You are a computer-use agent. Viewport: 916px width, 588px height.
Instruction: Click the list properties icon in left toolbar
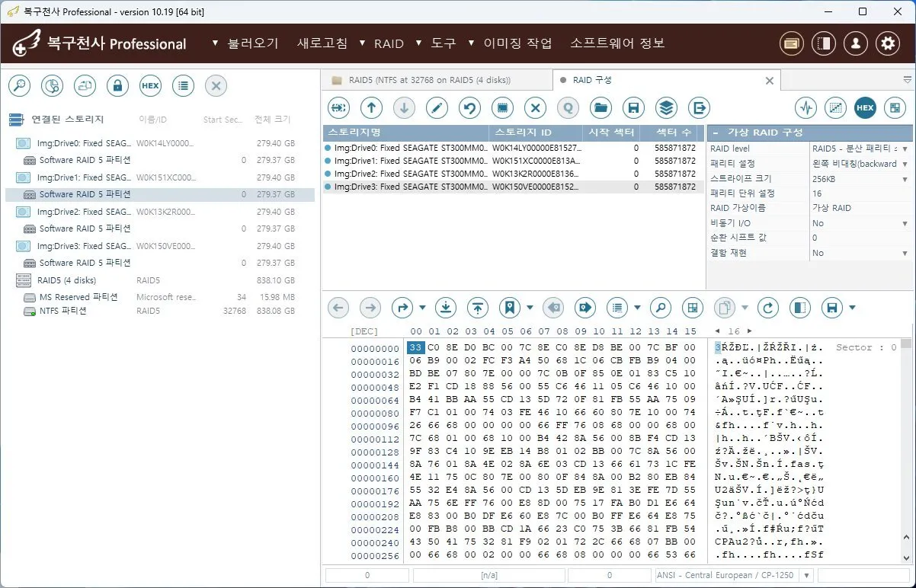pos(183,86)
